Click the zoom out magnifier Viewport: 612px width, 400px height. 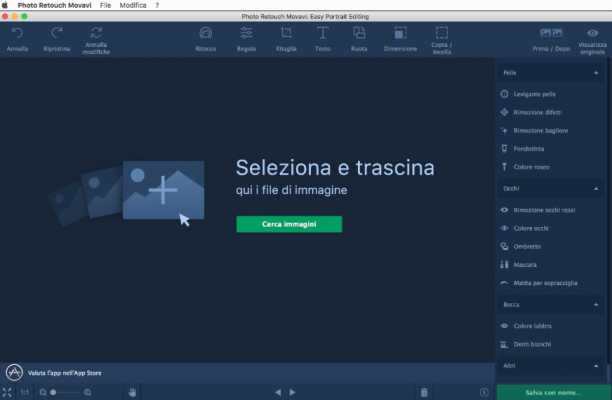pos(43,392)
